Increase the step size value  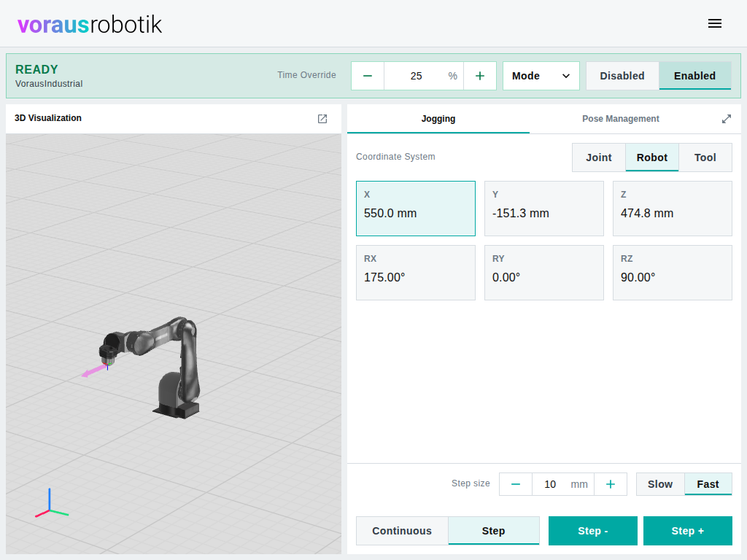pyautogui.click(x=611, y=484)
